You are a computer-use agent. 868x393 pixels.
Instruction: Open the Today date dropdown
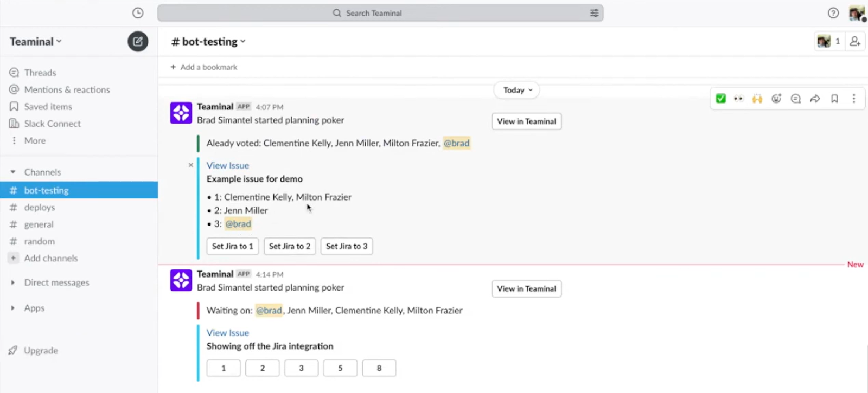[x=517, y=90]
